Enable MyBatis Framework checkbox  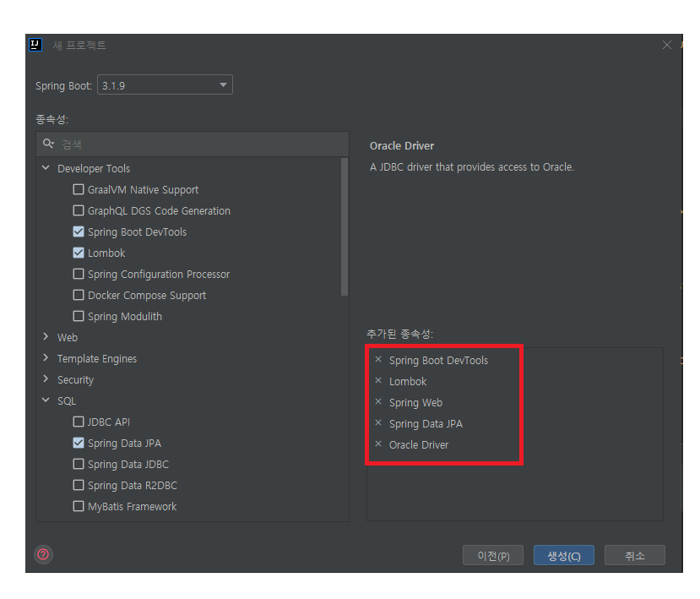pyautogui.click(x=79, y=506)
